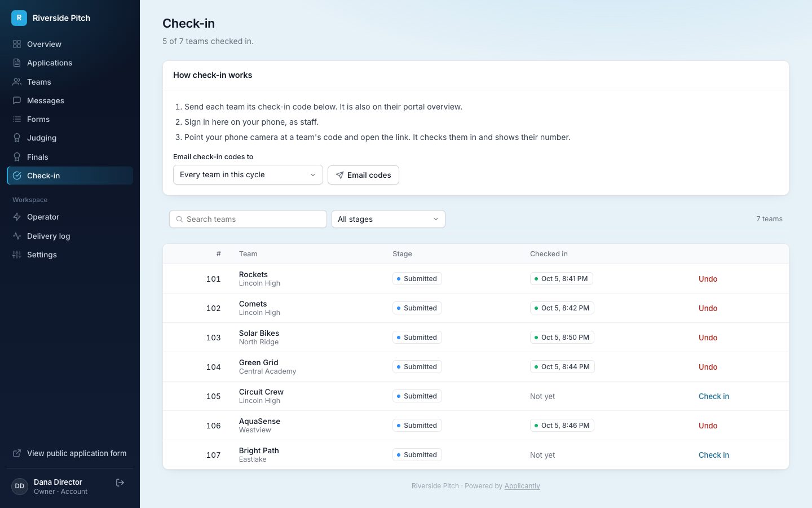Screen dimensions: 812x508
Task: Go to the Messages section
Action: [x=70, y=100]
